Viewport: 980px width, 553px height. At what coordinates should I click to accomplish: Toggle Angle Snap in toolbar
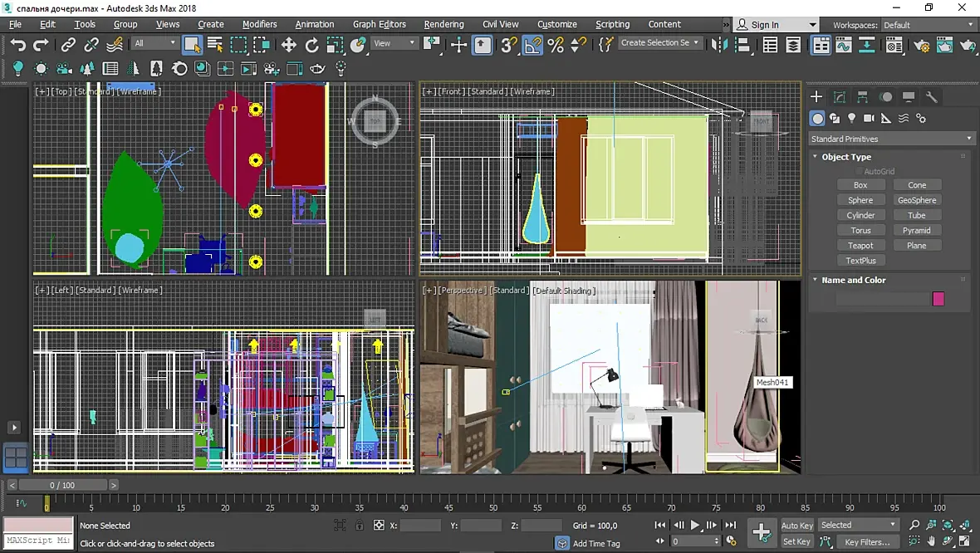tap(532, 45)
